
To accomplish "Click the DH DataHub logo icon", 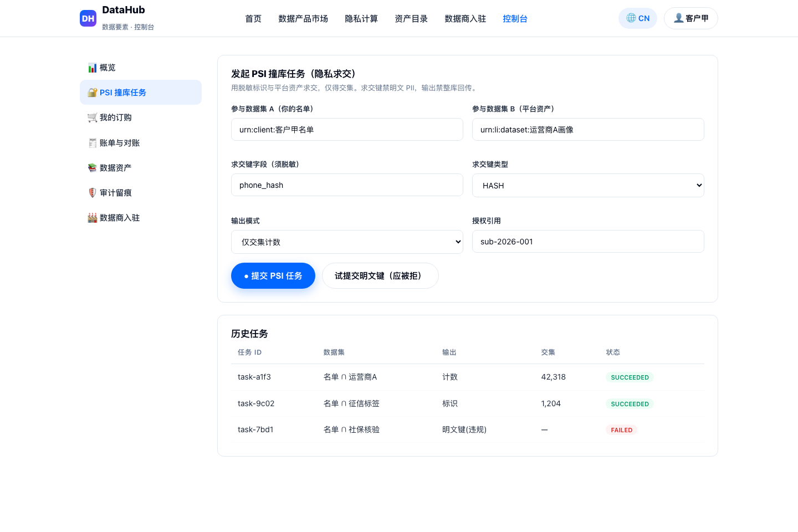I will pos(88,18).
